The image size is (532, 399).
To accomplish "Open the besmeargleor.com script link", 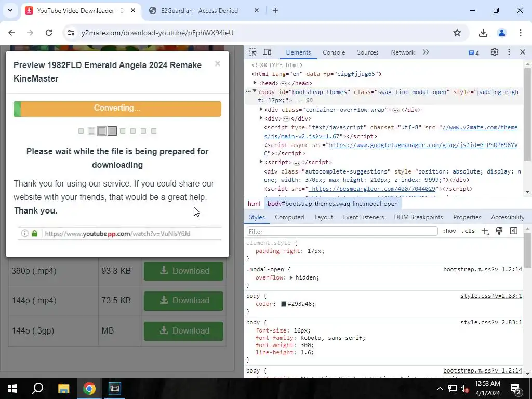I will click(372, 189).
